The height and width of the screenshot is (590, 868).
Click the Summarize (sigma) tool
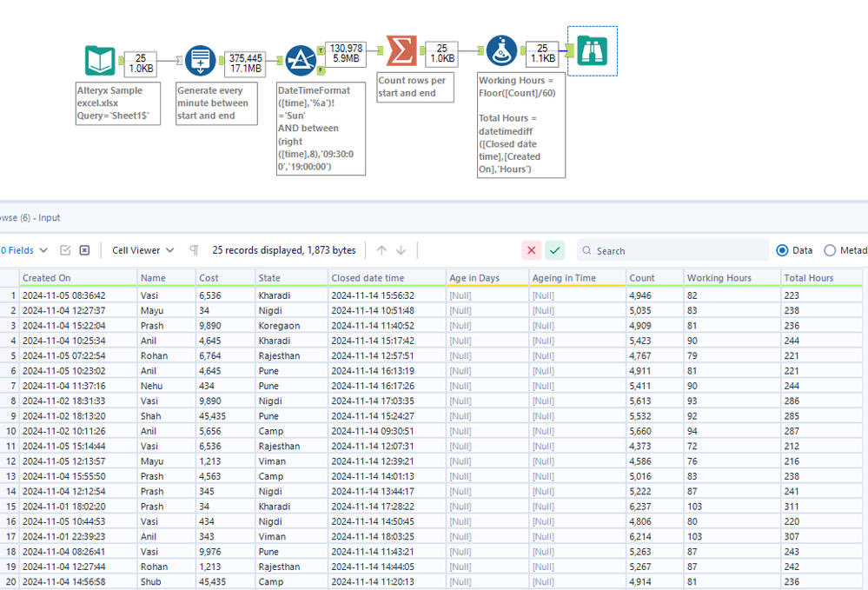[401, 51]
